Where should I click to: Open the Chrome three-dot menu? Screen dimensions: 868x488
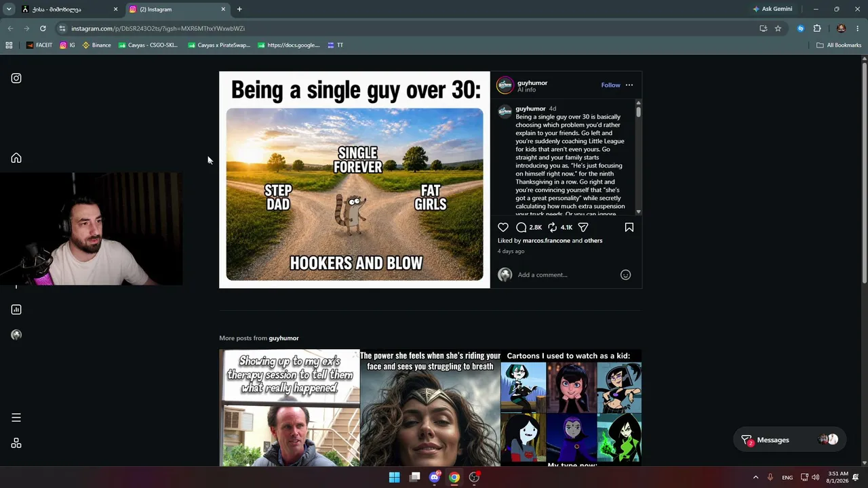[858, 28]
